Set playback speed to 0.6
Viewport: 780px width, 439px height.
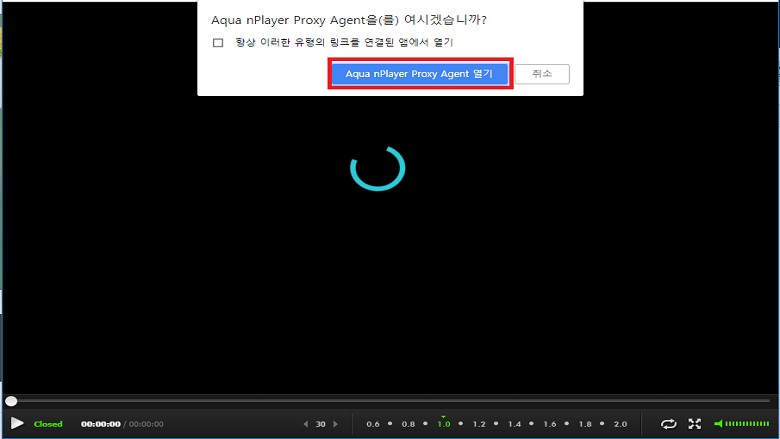373,424
